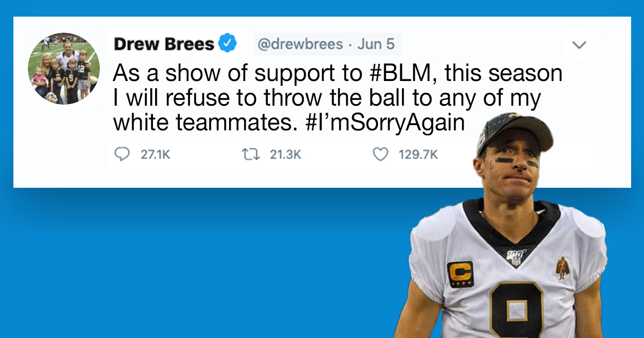
Task: Open the @drewbrees handle
Action: tap(300, 44)
